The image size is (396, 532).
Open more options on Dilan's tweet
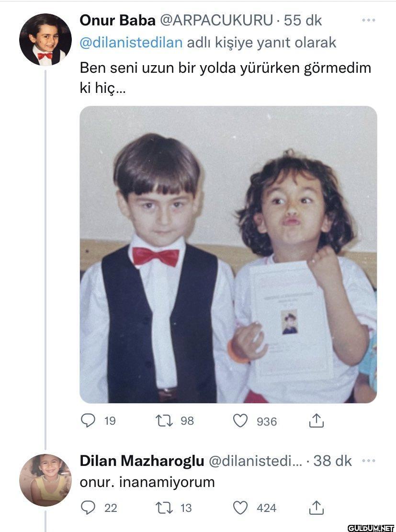(x=368, y=461)
